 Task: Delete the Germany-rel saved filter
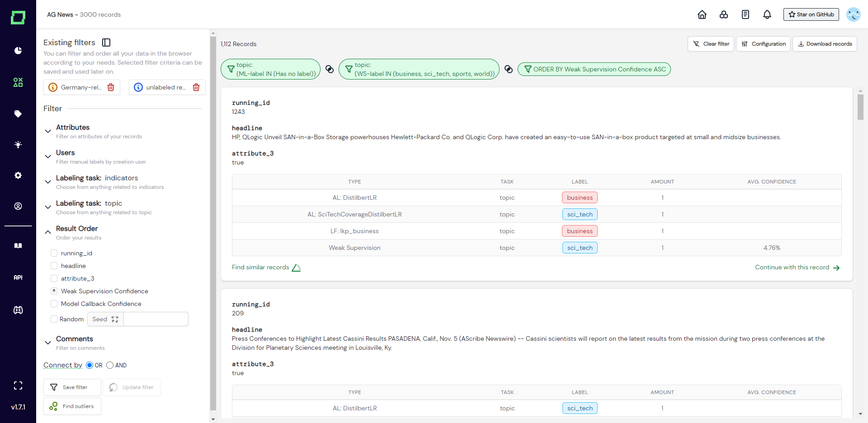(111, 87)
